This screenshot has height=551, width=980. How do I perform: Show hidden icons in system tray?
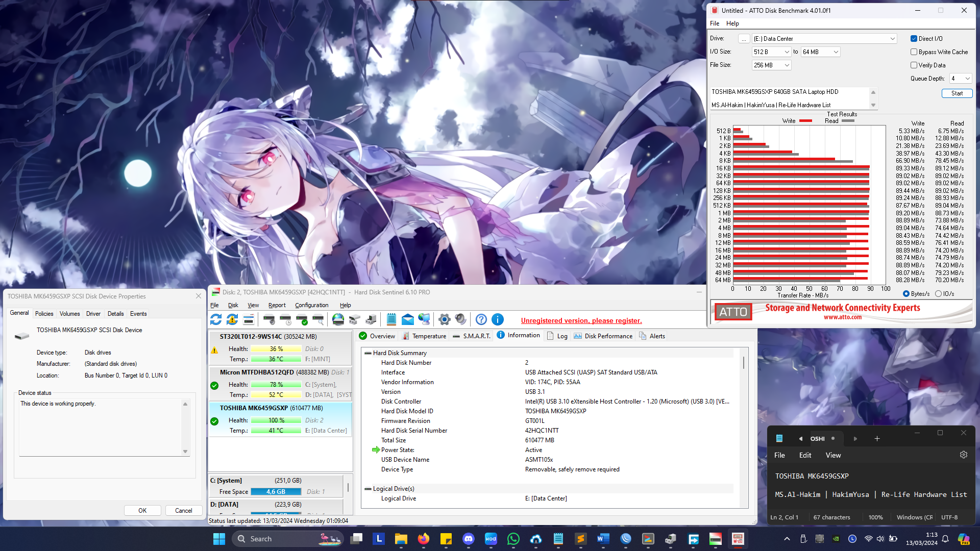787,539
